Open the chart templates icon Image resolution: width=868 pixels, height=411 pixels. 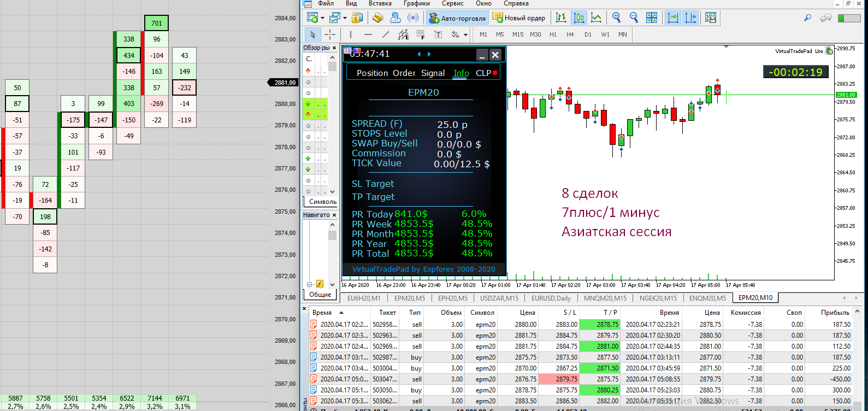coord(711,18)
